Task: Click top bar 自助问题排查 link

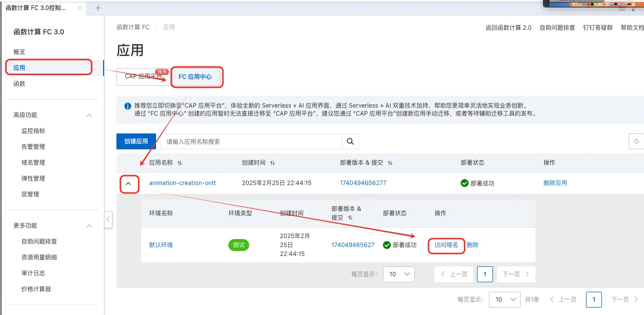Action: (x=557, y=28)
